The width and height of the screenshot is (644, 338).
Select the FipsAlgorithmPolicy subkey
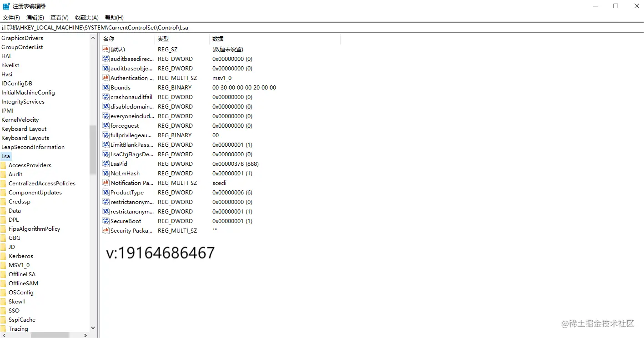34,229
